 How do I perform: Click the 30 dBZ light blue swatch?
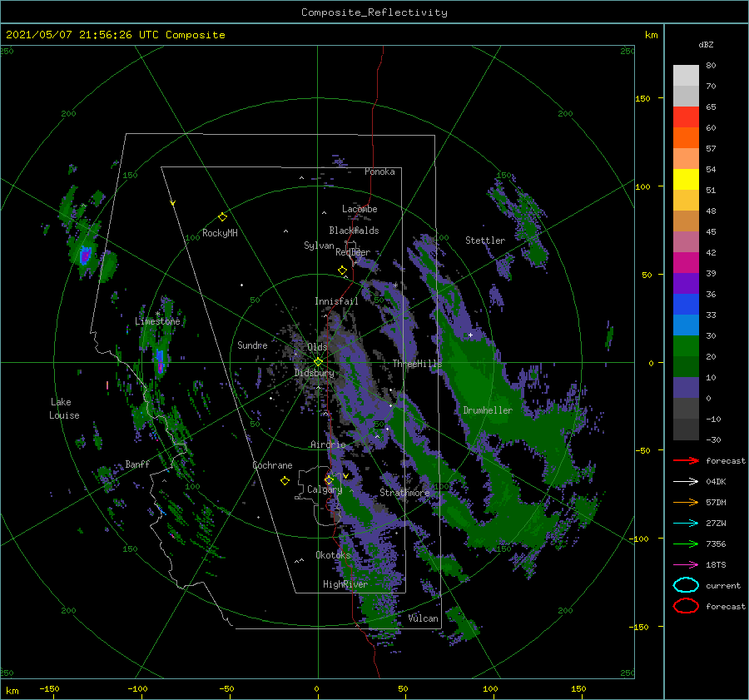(686, 325)
